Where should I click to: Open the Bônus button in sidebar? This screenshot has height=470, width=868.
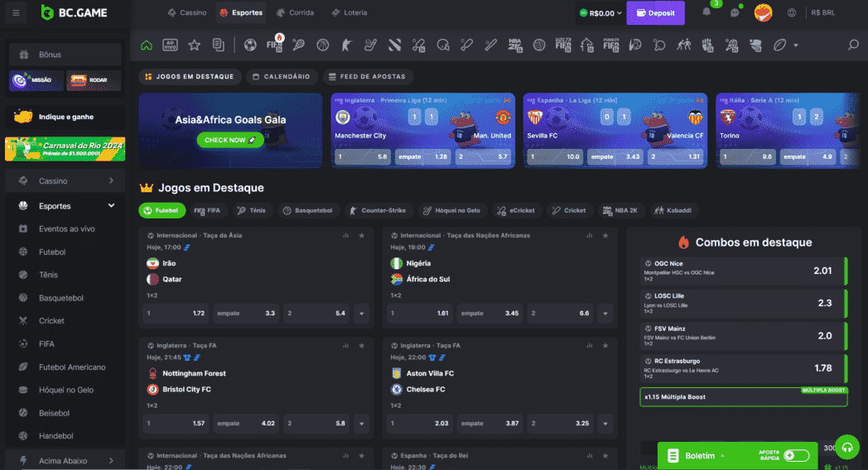tap(65, 55)
